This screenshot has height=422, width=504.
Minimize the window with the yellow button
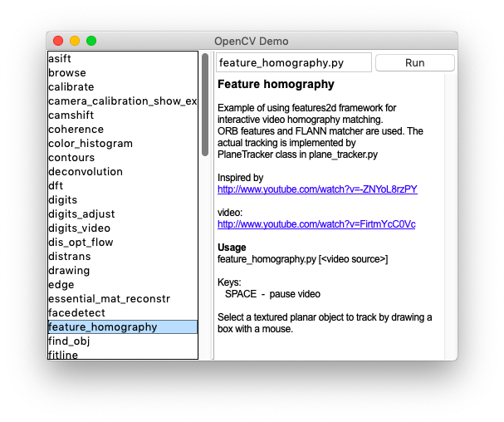tap(75, 41)
